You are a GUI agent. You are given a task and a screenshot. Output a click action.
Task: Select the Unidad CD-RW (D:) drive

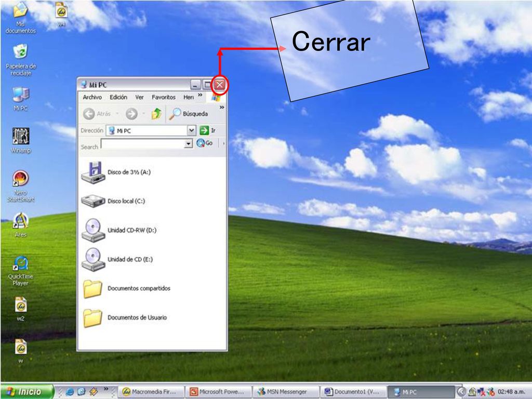(119, 230)
